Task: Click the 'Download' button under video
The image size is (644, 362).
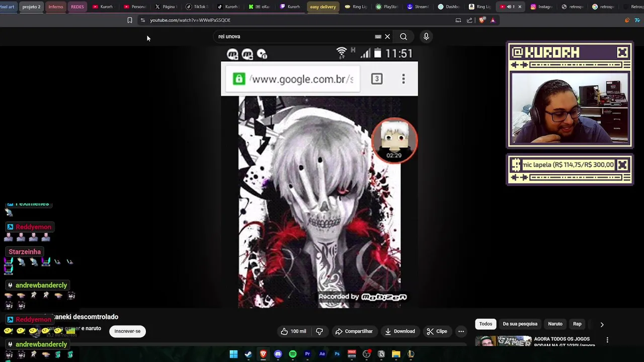Action: (x=399, y=331)
